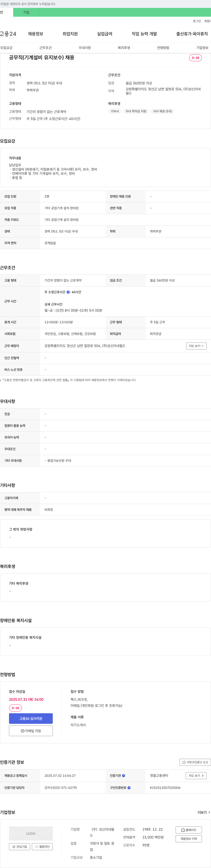
Task: Open the 출산휴가·육아휴직 menu
Action: (x=192, y=34)
